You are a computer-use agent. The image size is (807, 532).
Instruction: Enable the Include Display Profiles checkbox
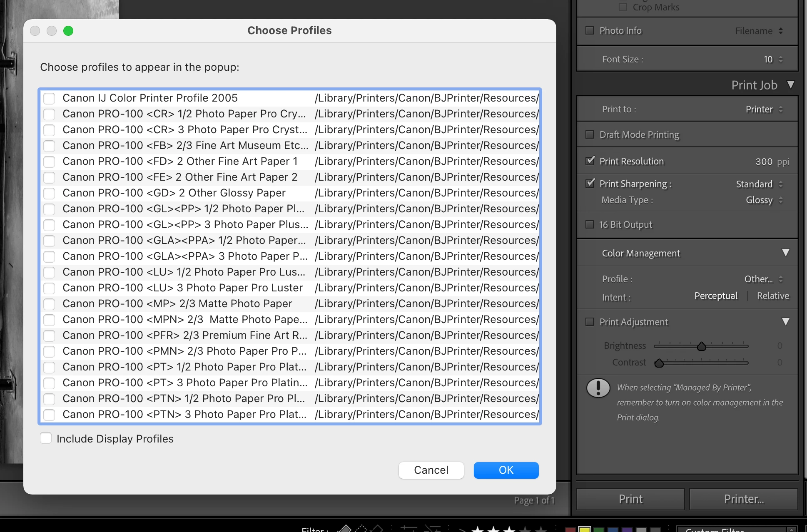click(x=46, y=438)
